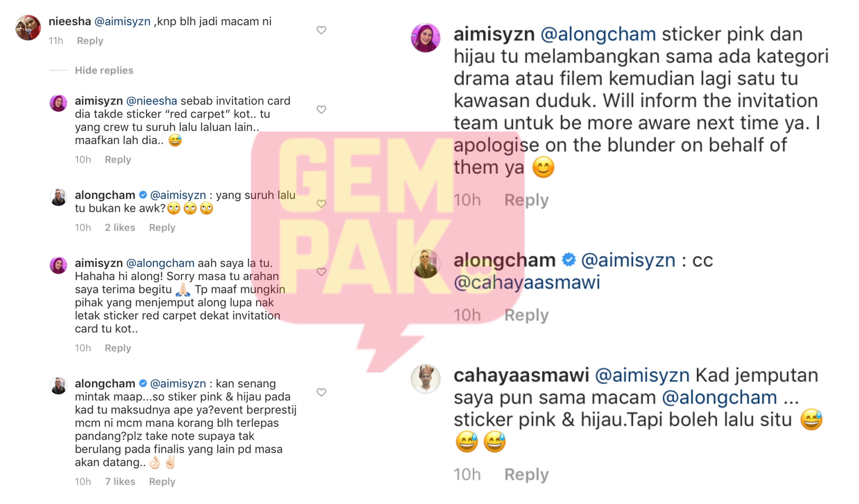Tap heart beside aimisyzn's invitation card reply

click(x=321, y=109)
